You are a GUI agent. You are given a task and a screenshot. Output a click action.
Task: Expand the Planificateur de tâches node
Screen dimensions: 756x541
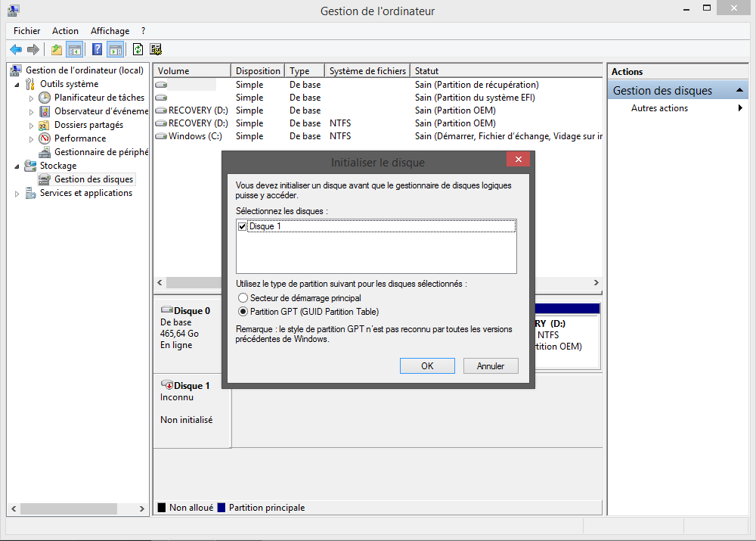pyautogui.click(x=31, y=98)
